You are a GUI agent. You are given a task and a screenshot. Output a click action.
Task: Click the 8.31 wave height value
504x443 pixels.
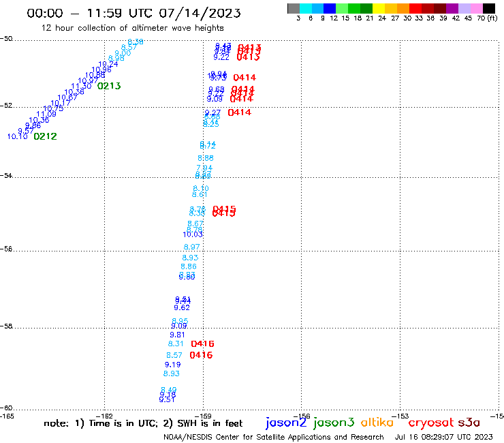[176, 343]
